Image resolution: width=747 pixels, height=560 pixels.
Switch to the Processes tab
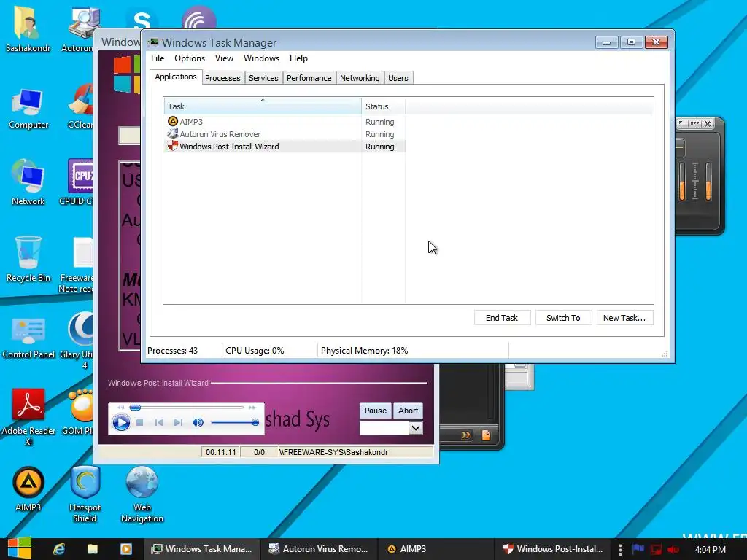pos(222,77)
